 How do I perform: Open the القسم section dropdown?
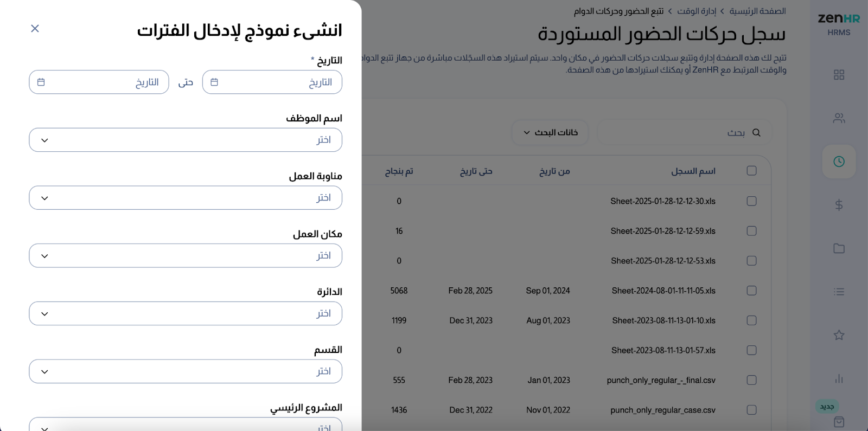[x=186, y=371]
